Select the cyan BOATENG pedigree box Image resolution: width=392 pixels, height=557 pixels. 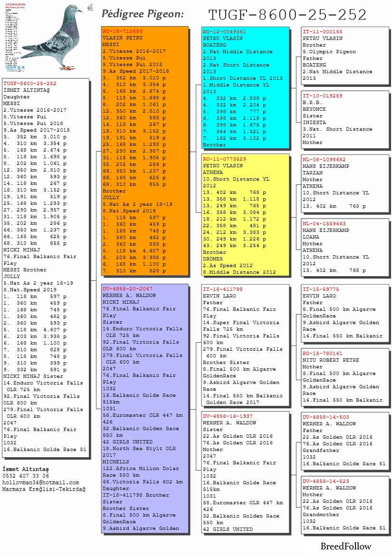(x=245, y=88)
